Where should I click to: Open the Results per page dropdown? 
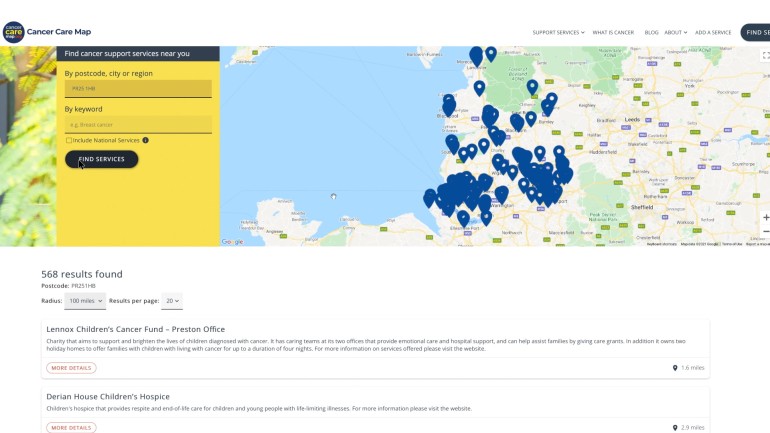pos(172,301)
